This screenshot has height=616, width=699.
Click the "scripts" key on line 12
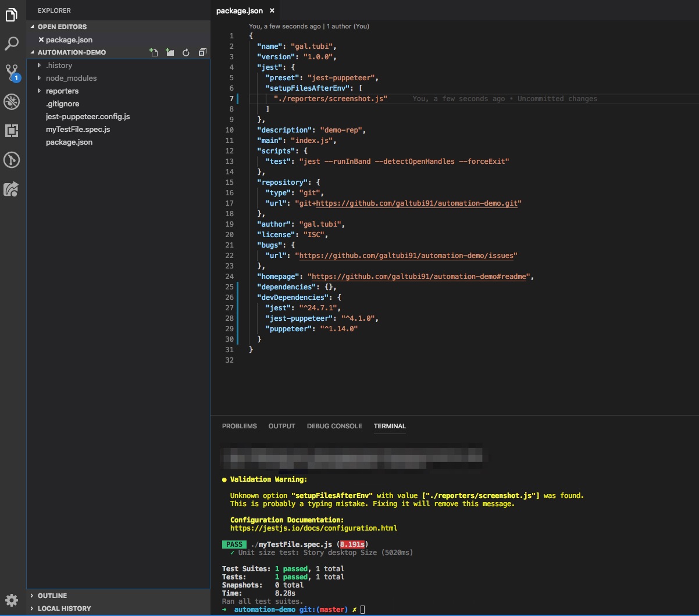coord(276,151)
